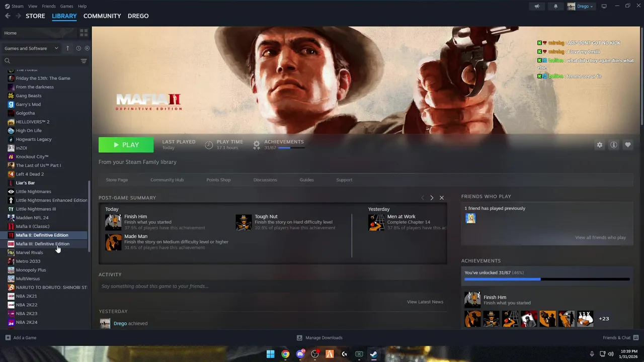Open the Windows Start menu
644x362 pixels.
tap(270, 354)
